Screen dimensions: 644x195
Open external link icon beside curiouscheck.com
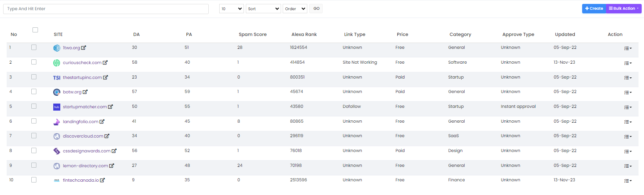point(105,63)
